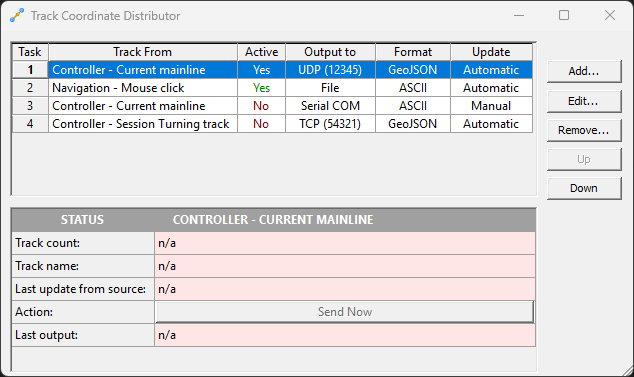Click the No cell in task 4
Viewport: 634px width, 377px height.
pos(261,123)
